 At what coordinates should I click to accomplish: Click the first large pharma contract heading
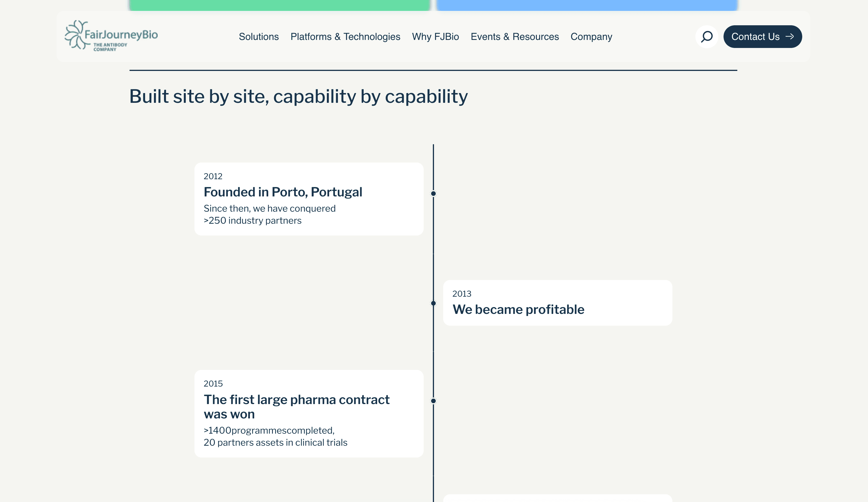point(297,407)
